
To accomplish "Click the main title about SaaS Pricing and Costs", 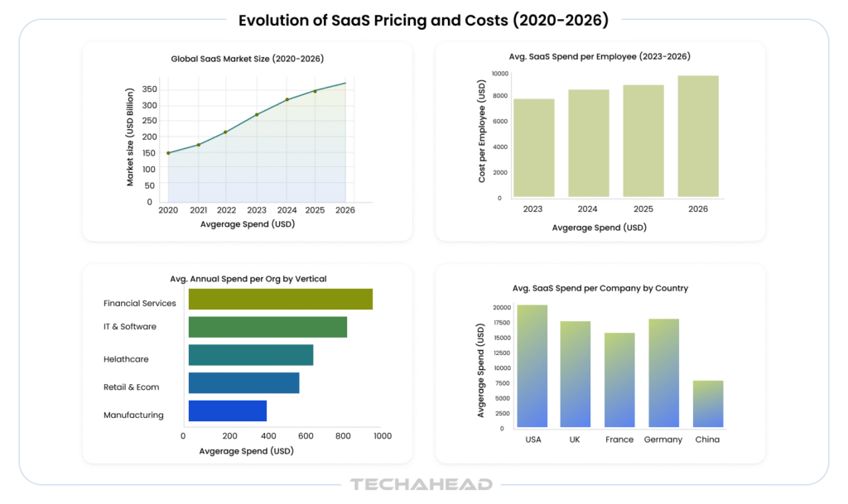I will point(423,21).
